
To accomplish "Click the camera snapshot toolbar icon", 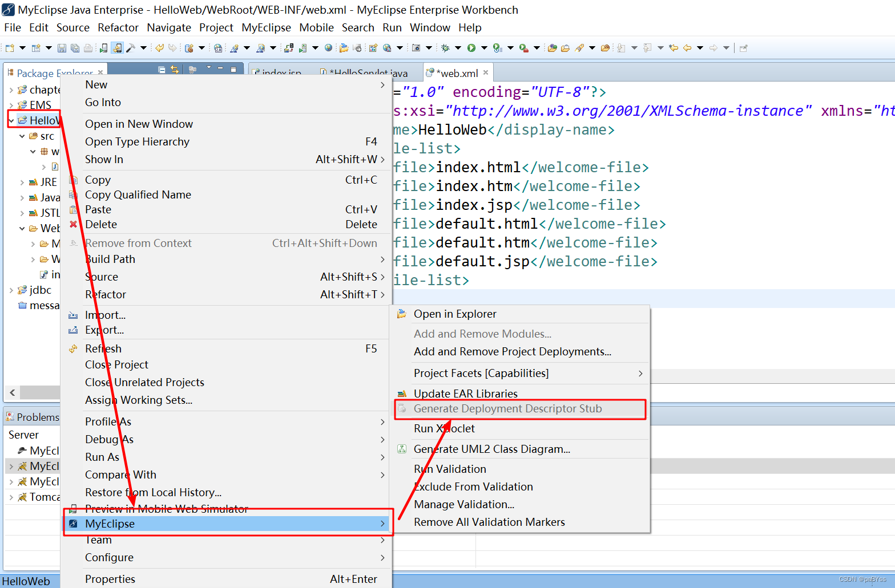I will [416, 48].
